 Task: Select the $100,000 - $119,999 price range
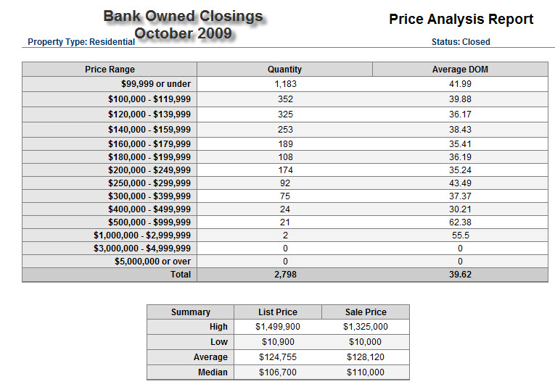[x=149, y=99]
